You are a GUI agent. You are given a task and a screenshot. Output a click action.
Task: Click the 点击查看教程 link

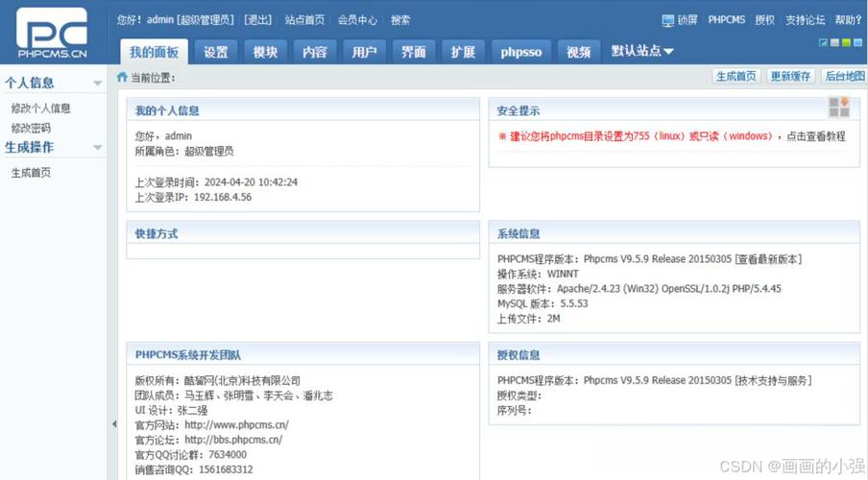pyautogui.click(x=816, y=136)
